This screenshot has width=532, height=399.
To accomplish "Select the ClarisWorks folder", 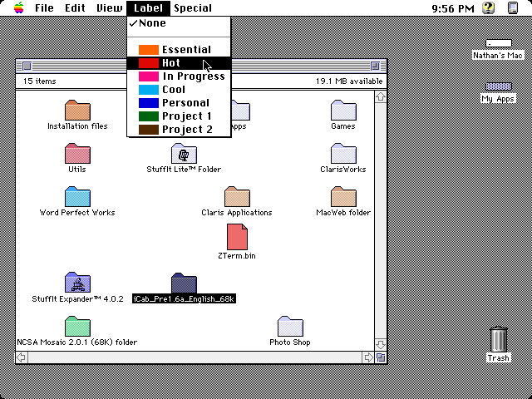I will (343, 154).
